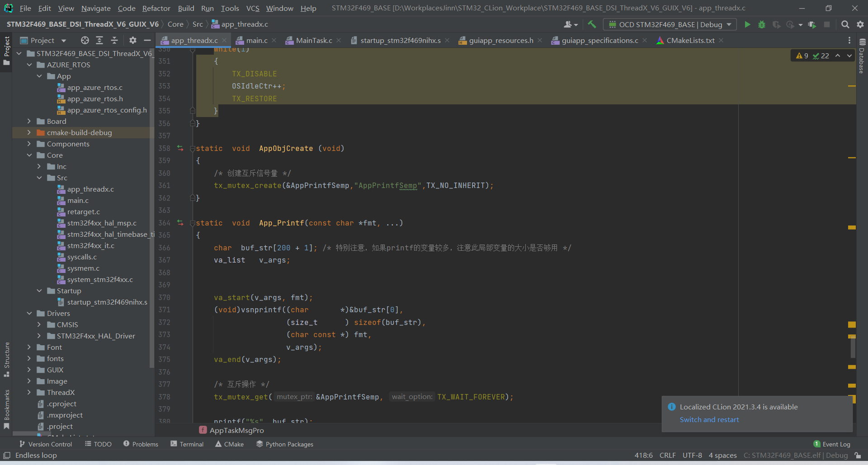This screenshot has width=868, height=465.
Task: Expand the Components folder
Action: point(29,144)
